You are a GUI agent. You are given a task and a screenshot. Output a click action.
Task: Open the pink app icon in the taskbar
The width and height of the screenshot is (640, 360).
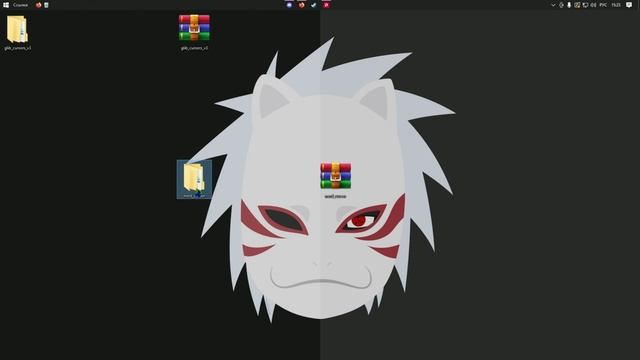(326, 5)
